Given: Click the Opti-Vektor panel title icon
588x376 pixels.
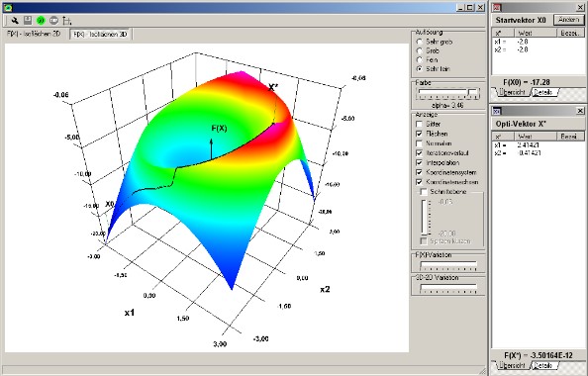Looking at the screenshot, I should [497, 111].
